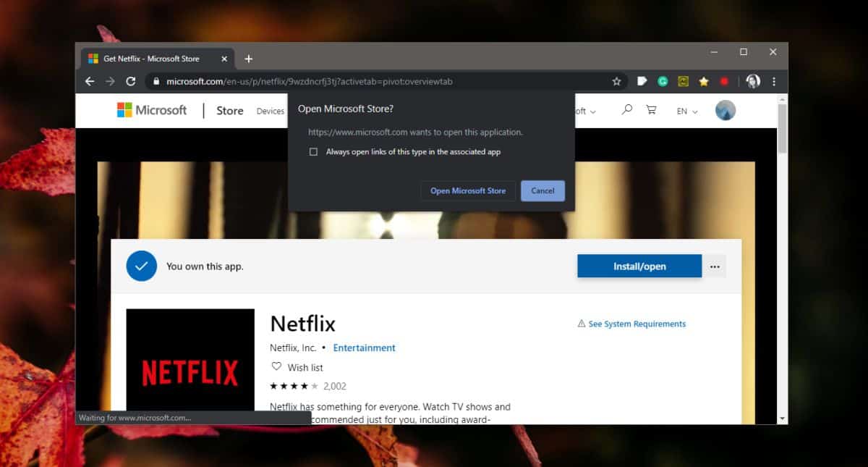Viewport: 868px width, 467px height.
Task: Reload the Microsoft Store page
Action: click(x=131, y=82)
